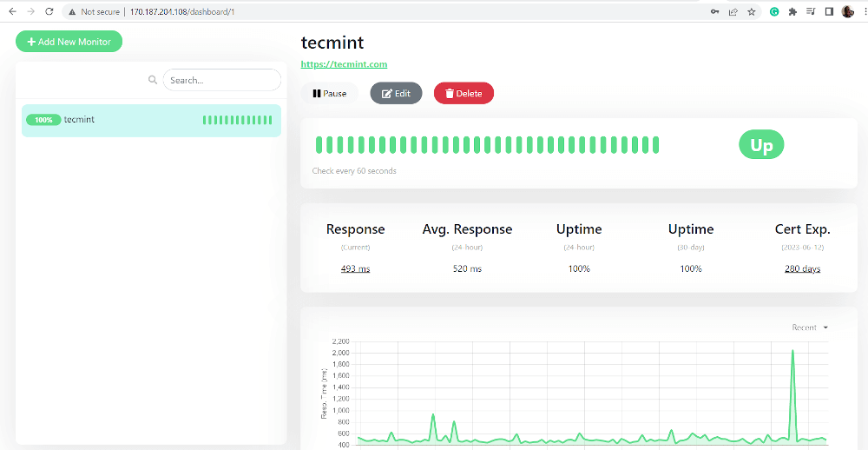Open the Recent chart period dropdown
The width and height of the screenshot is (868, 450).
click(810, 328)
